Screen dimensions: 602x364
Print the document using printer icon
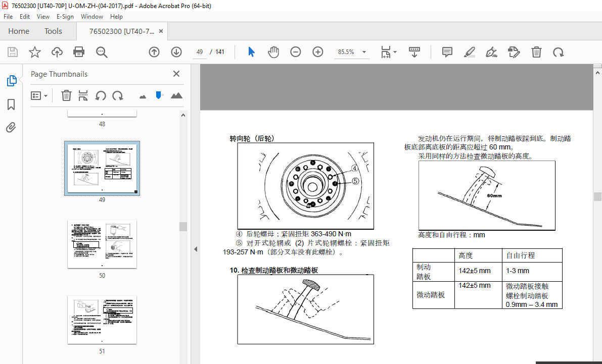point(79,52)
